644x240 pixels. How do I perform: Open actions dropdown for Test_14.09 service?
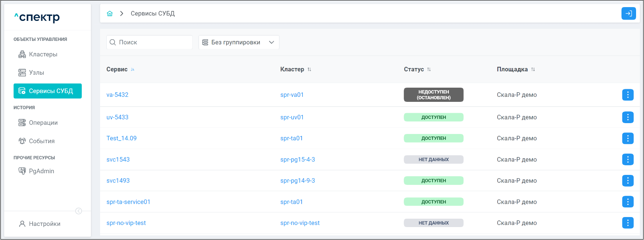pyautogui.click(x=628, y=138)
